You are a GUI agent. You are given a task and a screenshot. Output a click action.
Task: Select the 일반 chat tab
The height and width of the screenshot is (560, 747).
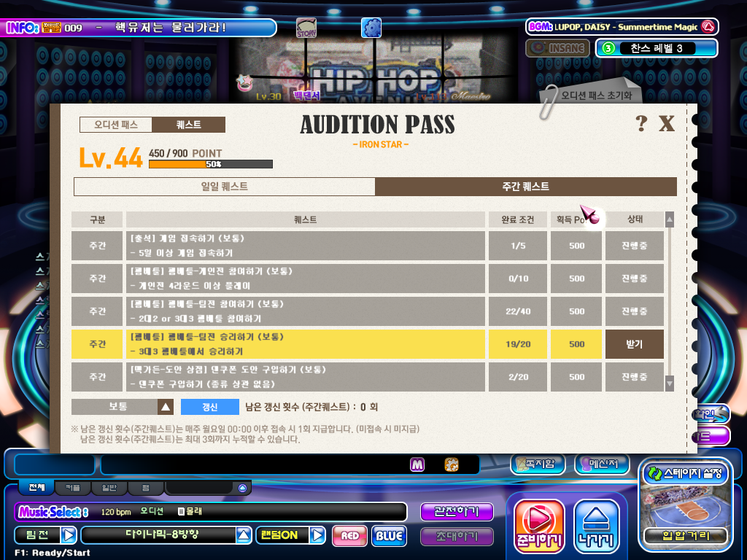(x=109, y=488)
